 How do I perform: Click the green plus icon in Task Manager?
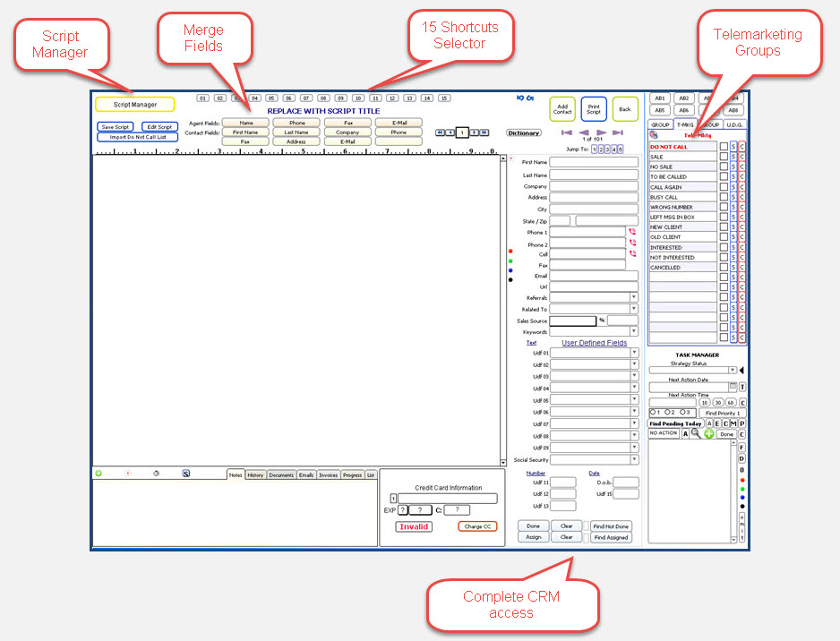coord(708,433)
